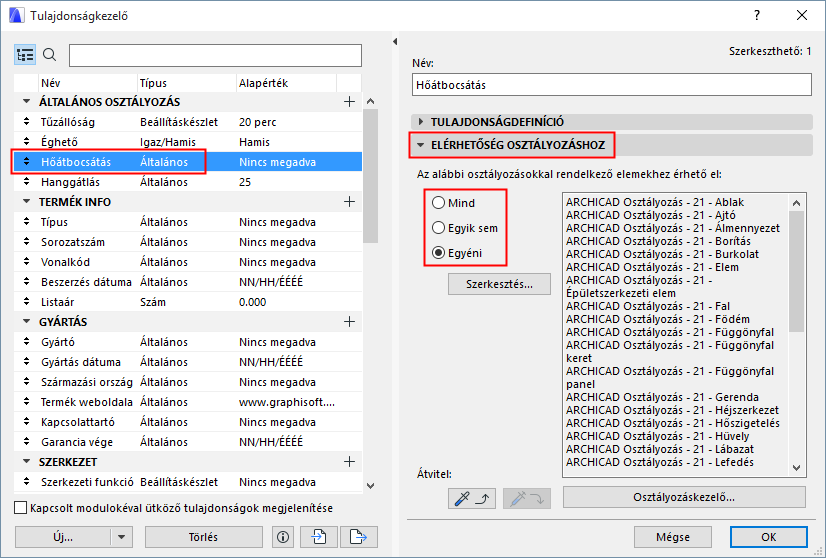
Task: Collapse the ÁLTALÁNOS OSZTÁLYOZÁS group
Action: pyautogui.click(x=26, y=101)
